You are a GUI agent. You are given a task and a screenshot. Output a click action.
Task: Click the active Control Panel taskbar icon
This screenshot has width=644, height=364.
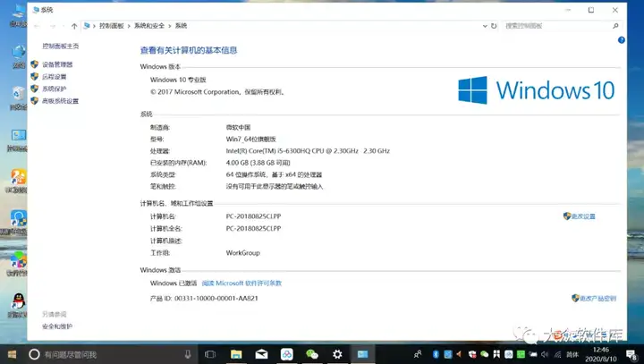[x=362, y=354]
